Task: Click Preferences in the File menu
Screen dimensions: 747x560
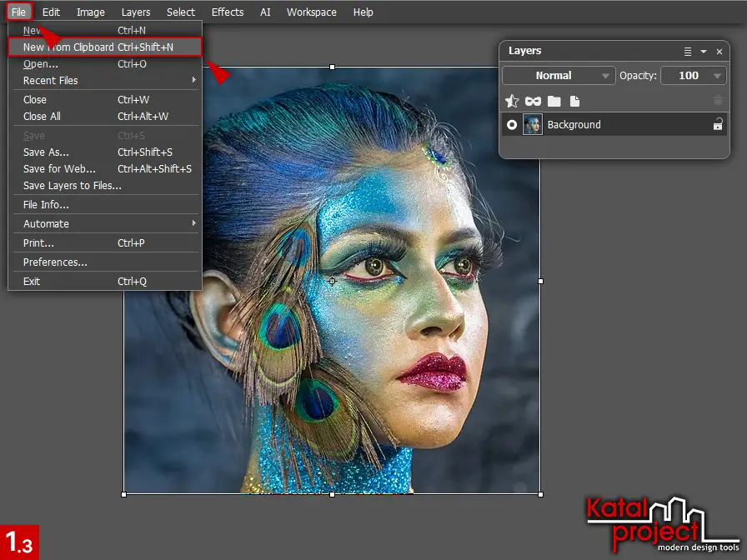Action: tap(55, 262)
